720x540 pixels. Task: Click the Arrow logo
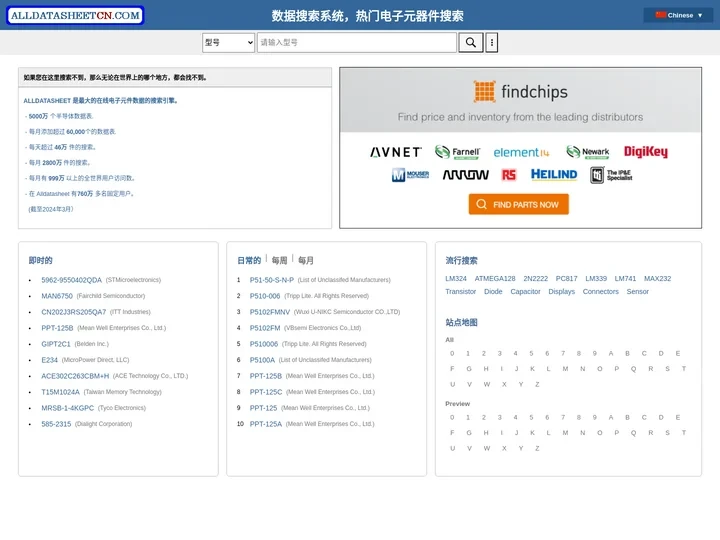466,174
